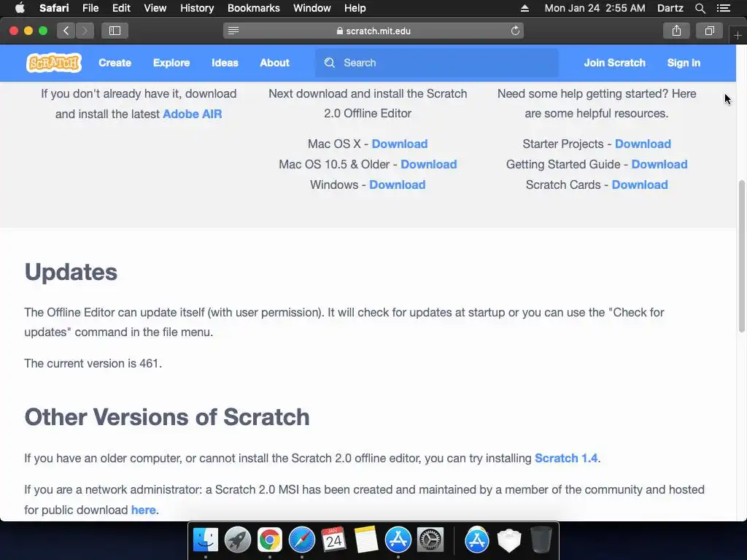Click 'The current version is 461.' text
This screenshot has width=747, height=560.
coord(93,363)
